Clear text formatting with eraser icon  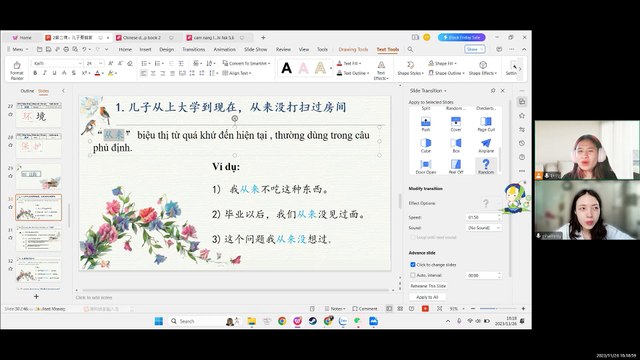pos(130,63)
